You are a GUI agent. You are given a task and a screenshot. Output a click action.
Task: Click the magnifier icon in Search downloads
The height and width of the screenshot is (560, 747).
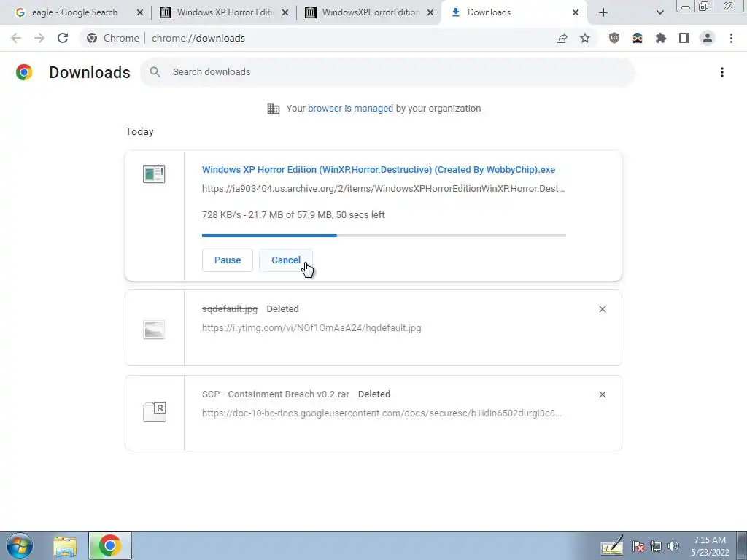tap(155, 72)
